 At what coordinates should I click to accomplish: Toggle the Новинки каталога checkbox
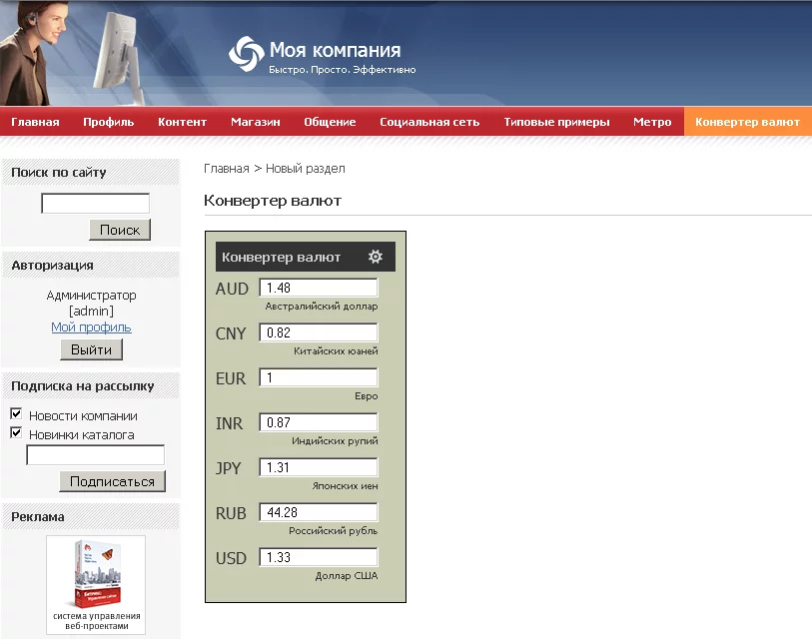tap(16, 433)
